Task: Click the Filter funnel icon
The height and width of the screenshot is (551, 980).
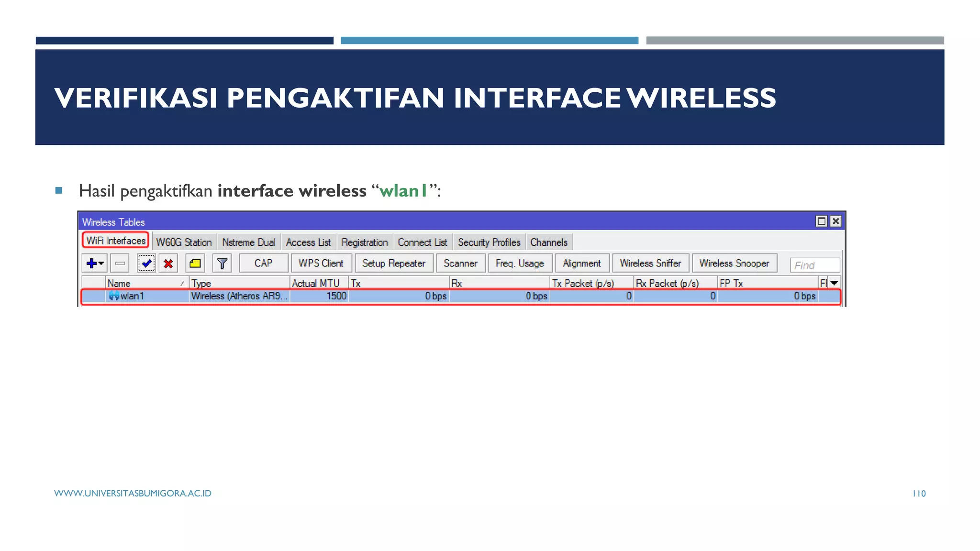Action: tap(222, 263)
